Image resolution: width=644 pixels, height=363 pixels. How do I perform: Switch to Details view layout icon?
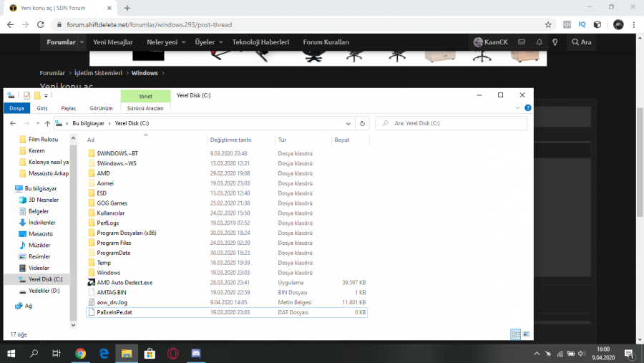pyautogui.click(x=515, y=334)
